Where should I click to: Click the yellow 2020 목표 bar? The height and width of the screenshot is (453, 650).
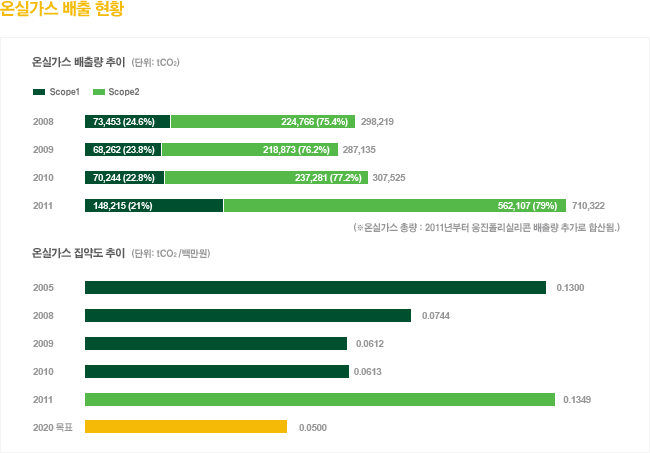click(x=186, y=426)
